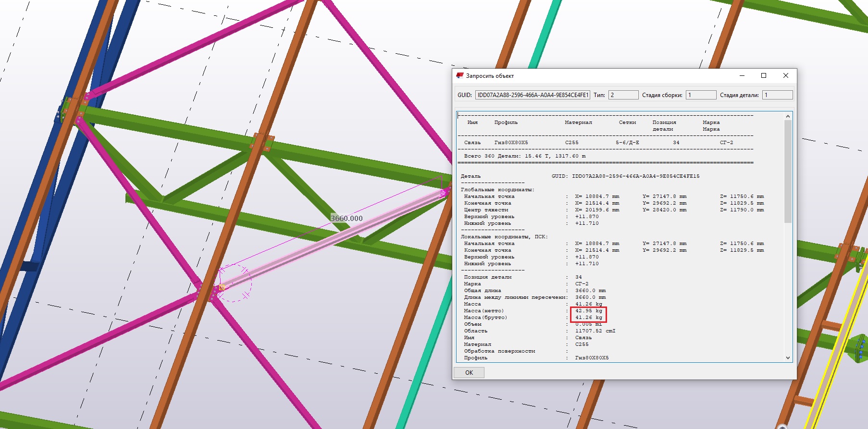The width and height of the screenshot is (868, 429).
Task: Click the yellow start-point handle of the selected brace
Action: coord(222,287)
